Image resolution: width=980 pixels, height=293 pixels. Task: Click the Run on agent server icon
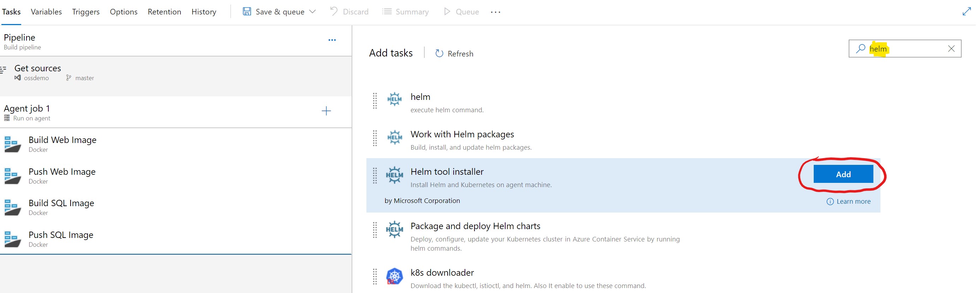pyautogui.click(x=7, y=118)
